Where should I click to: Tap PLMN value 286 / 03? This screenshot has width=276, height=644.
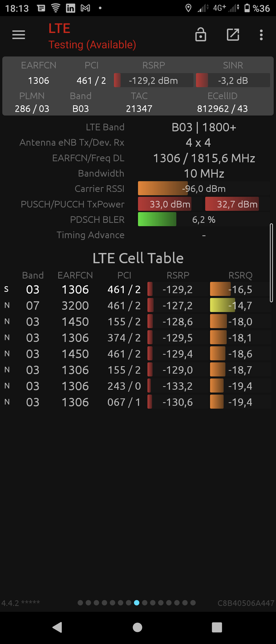32,109
